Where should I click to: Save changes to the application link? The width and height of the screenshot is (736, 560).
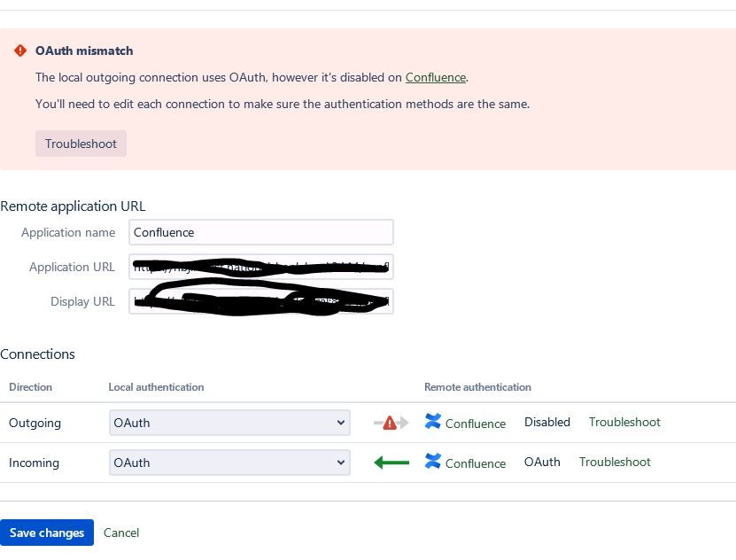point(47,533)
